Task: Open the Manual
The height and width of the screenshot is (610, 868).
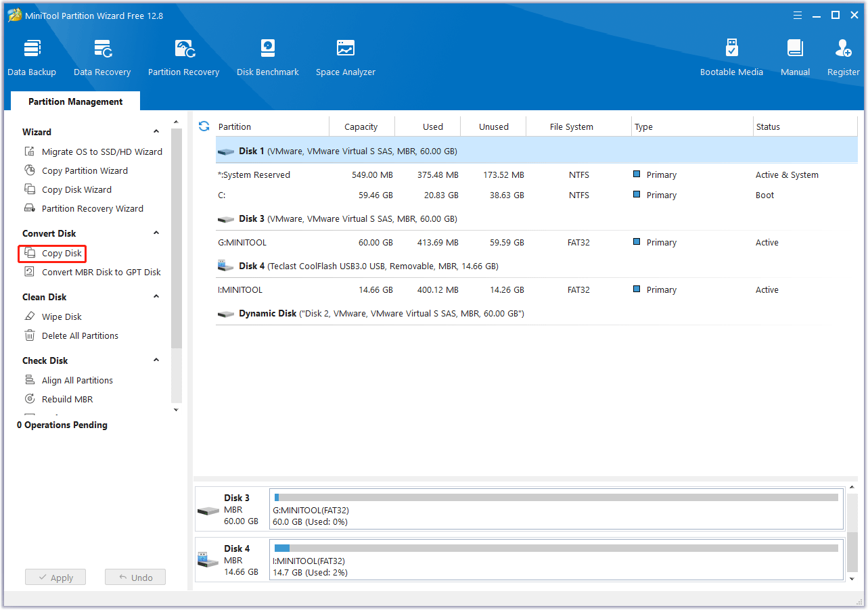Action: coord(796,58)
